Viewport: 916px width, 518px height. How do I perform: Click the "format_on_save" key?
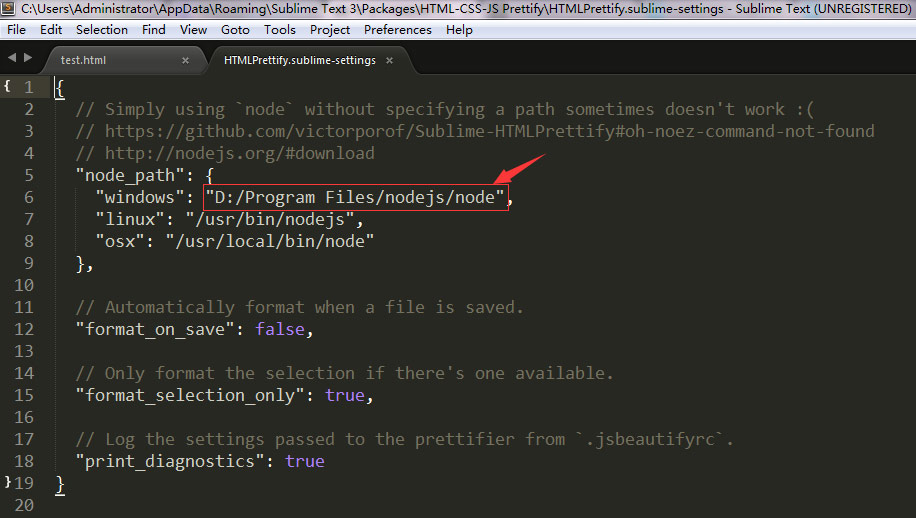coord(155,329)
